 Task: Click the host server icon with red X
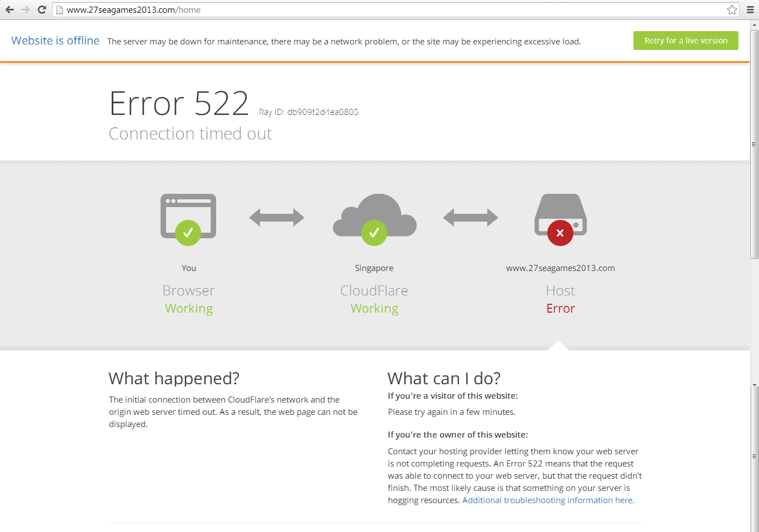[x=561, y=219]
